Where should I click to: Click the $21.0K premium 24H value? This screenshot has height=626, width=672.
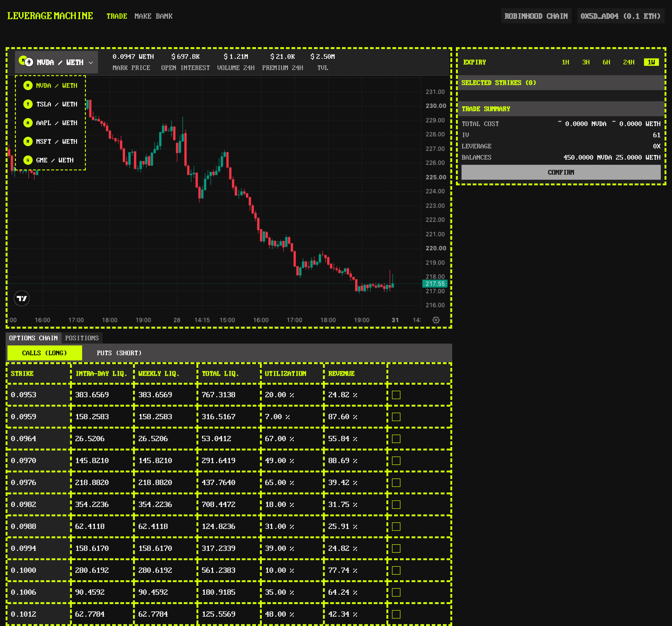tap(283, 56)
